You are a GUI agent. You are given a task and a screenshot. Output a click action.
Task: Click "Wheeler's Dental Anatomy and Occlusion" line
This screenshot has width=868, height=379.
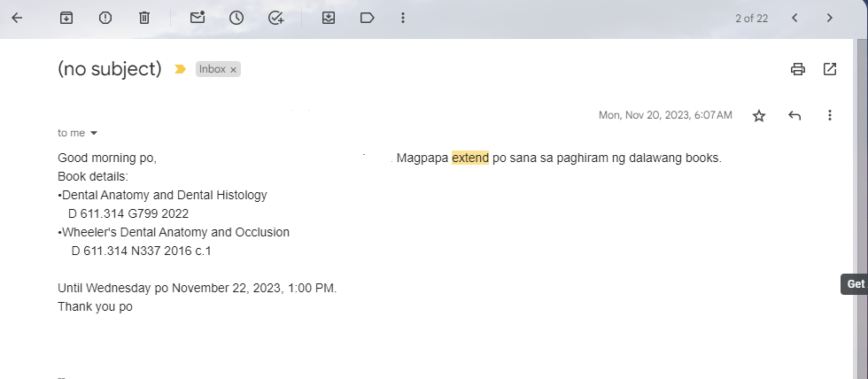click(x=174, y=232)
